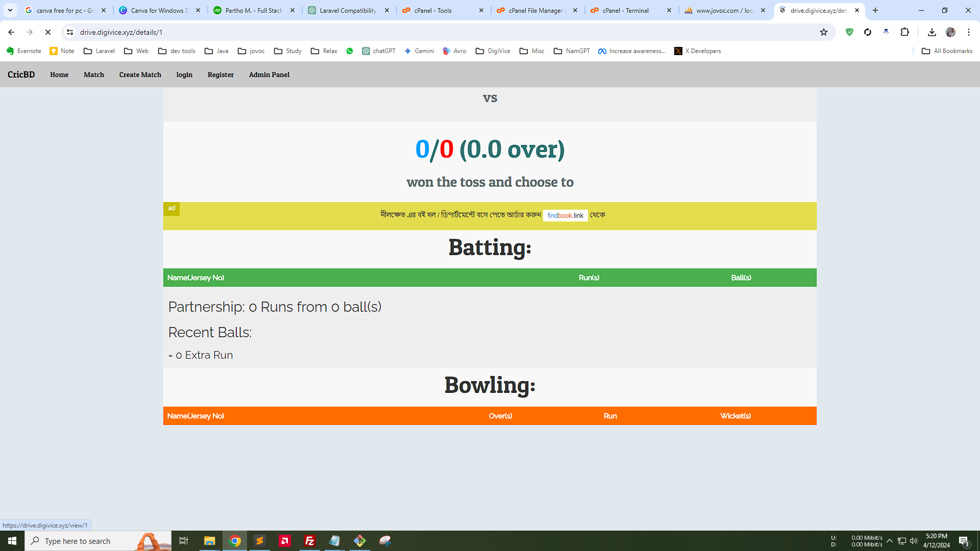Image resolution: width=980 pixels, height=551 pixels.
Task: Expand the tab search dropdown arrow
Action: click(x=10, y=10)
